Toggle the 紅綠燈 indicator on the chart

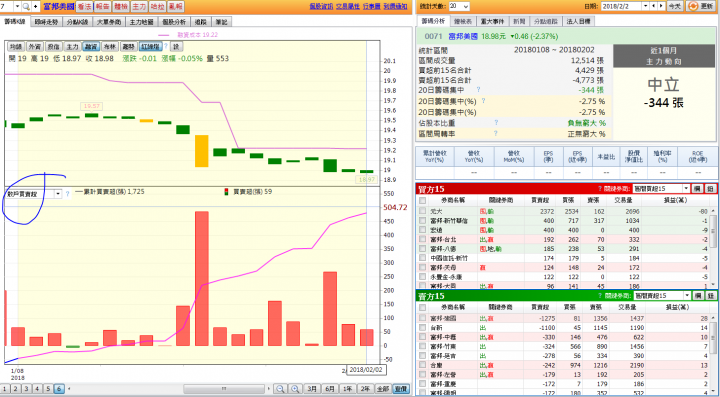[x=151, y=46]
